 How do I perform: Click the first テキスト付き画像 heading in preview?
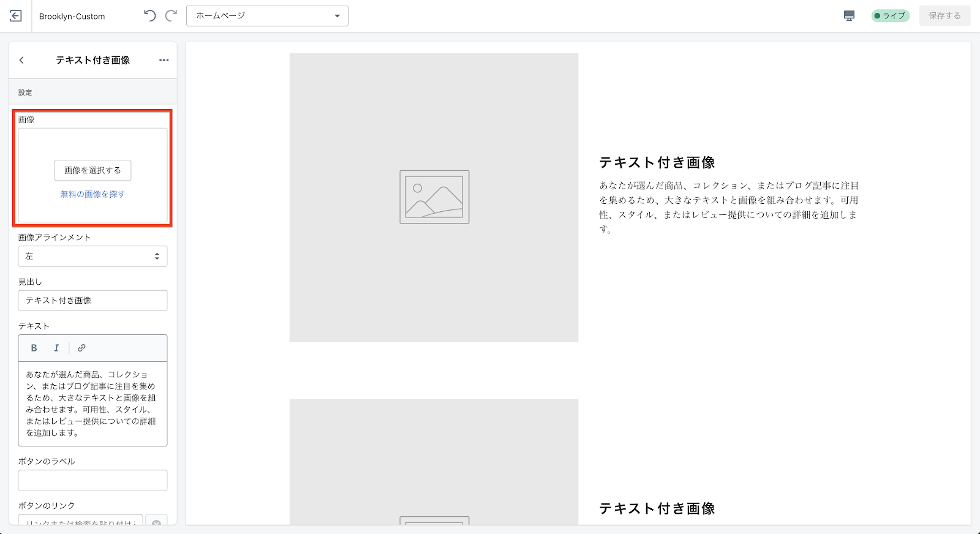[x=657, y=162]
